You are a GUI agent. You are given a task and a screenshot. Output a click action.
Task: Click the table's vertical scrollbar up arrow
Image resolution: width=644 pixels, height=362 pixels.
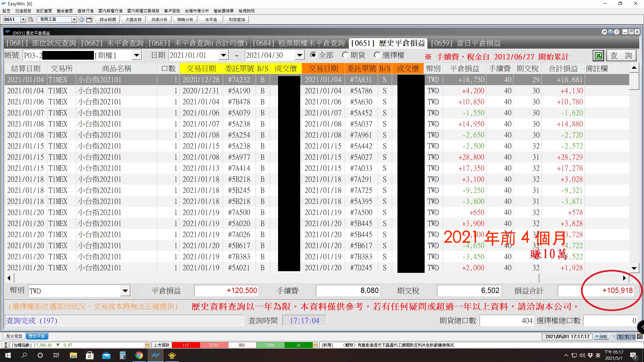click(634, 68)
